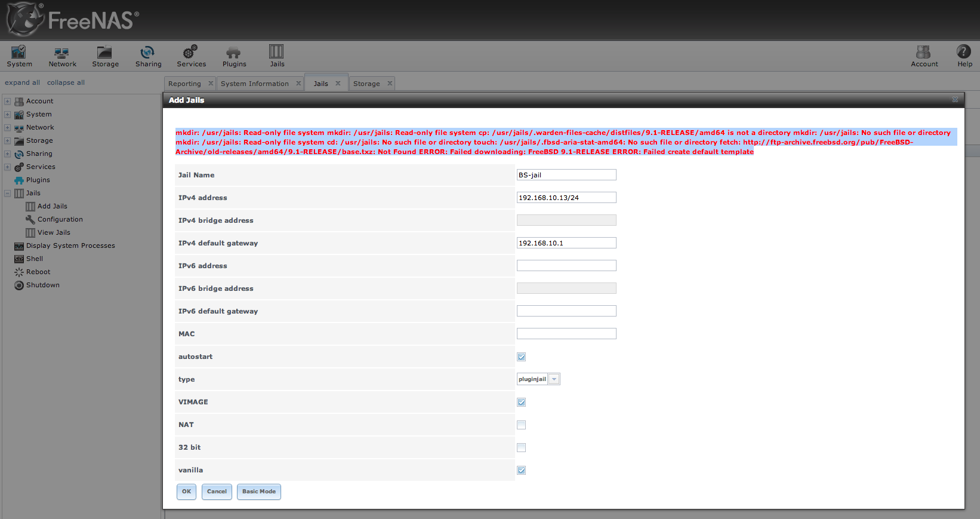Expand the Services tree node
The image size is (980, 519).
[8, 167]
